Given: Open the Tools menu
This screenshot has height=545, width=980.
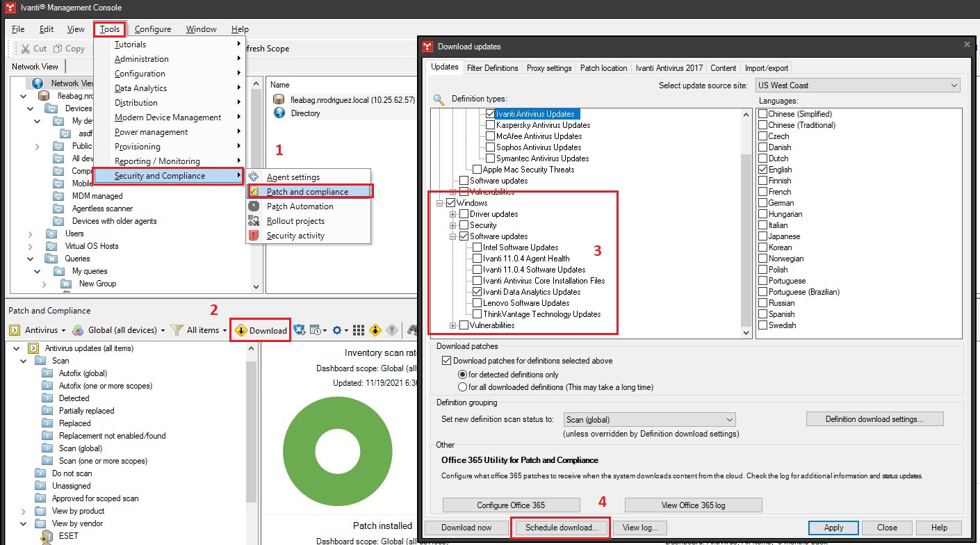Looking at the screenshot, I should point(109,29).
